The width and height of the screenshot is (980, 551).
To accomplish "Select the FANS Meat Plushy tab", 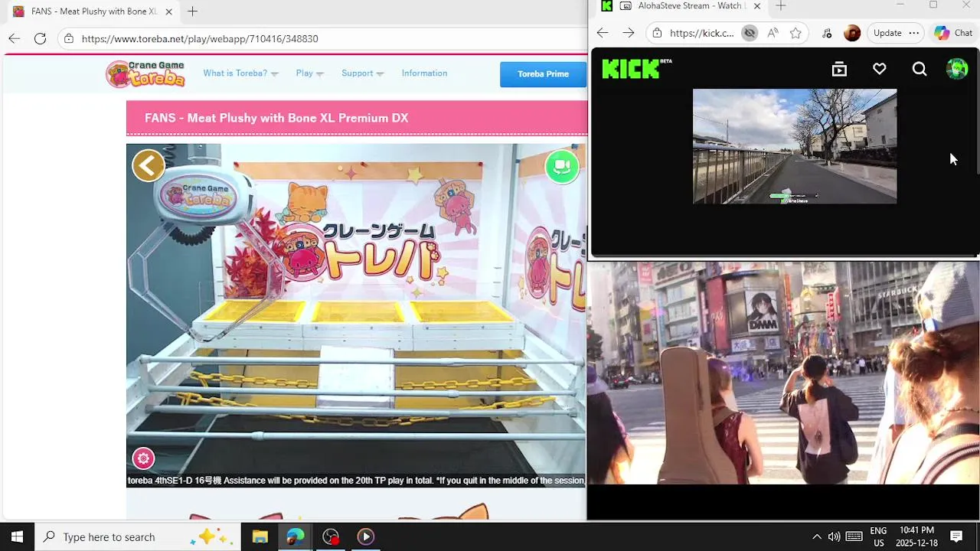I will [x=92, y=11].
